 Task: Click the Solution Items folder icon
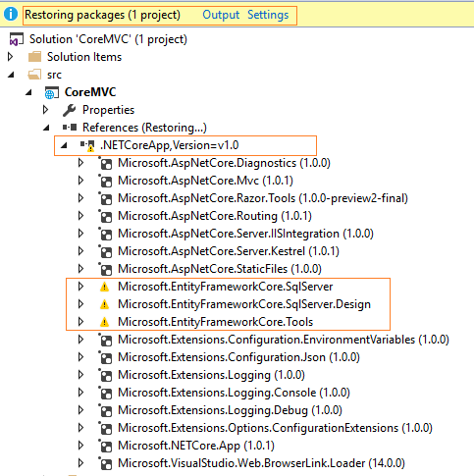click(x=34, y=57)
